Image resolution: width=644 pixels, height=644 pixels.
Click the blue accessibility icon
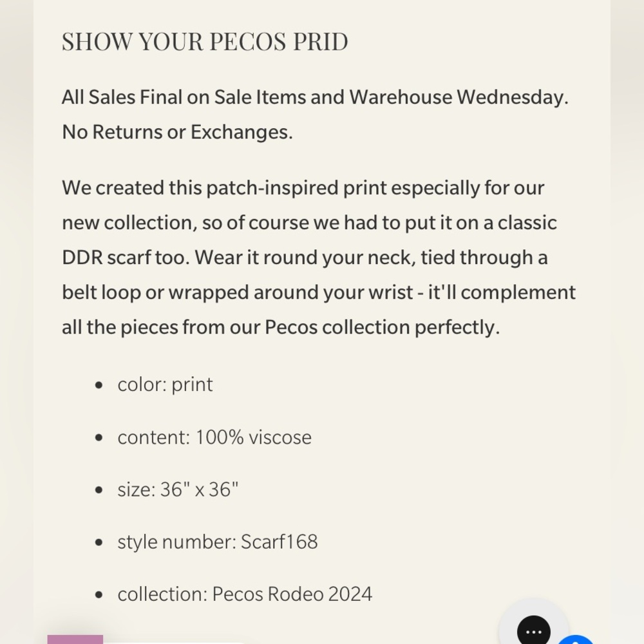pos(576,639)
